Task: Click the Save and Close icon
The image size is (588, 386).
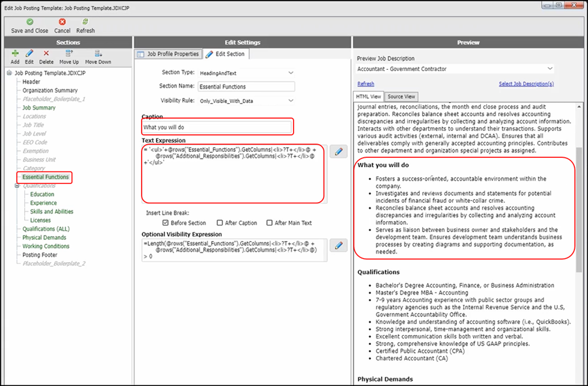Action: point(29,22)
